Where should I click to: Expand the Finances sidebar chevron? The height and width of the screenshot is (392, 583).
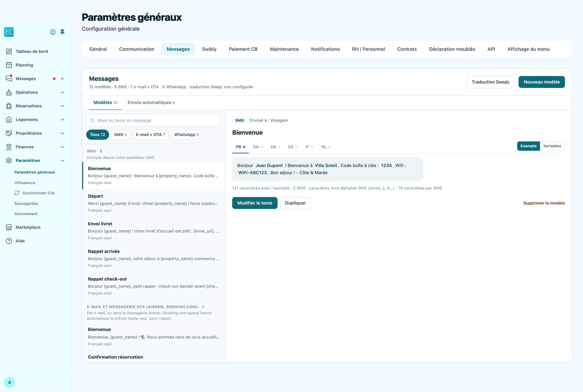pyautogui.click(x=63, y=147)
